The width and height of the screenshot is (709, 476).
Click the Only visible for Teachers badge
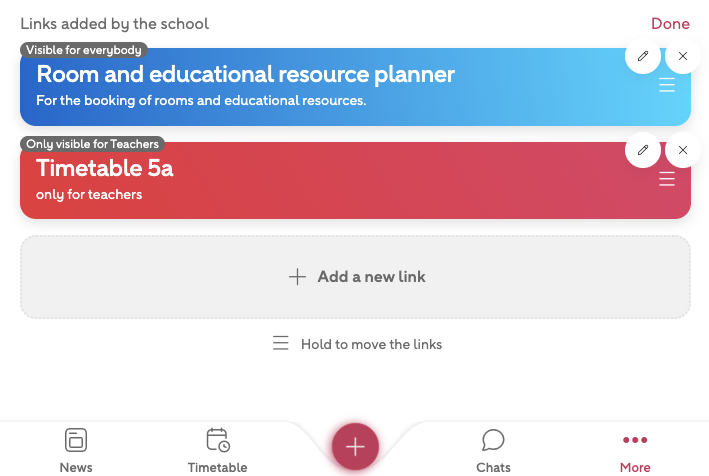[x=92, y=144]
